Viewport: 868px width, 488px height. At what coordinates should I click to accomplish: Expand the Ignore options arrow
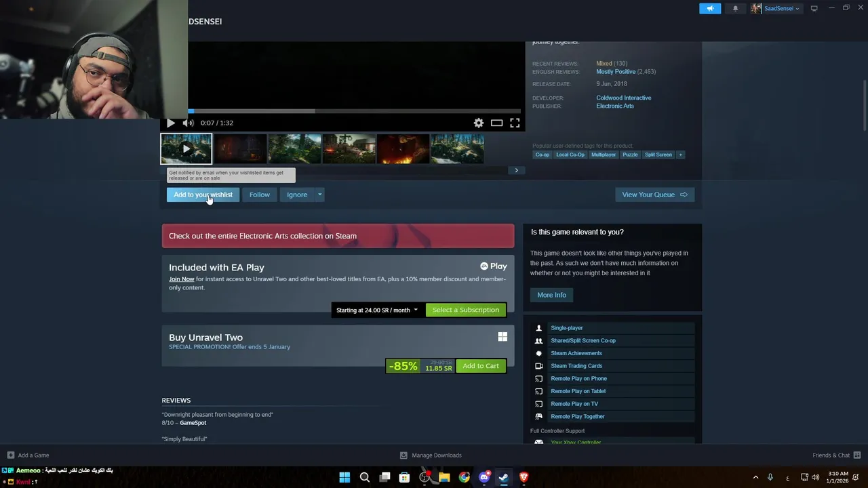click(x=319, y=195)
